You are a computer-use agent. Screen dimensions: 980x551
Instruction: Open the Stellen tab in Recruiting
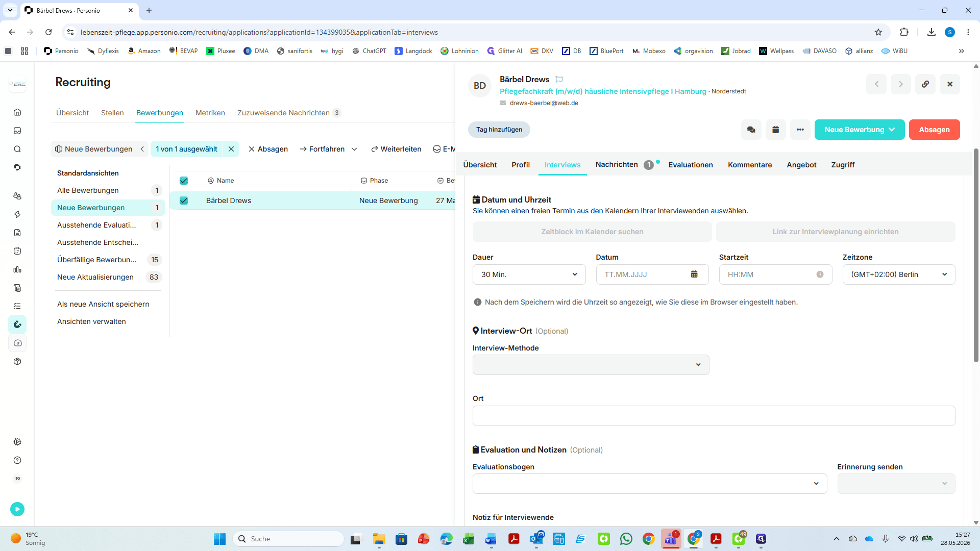(112, 113)
